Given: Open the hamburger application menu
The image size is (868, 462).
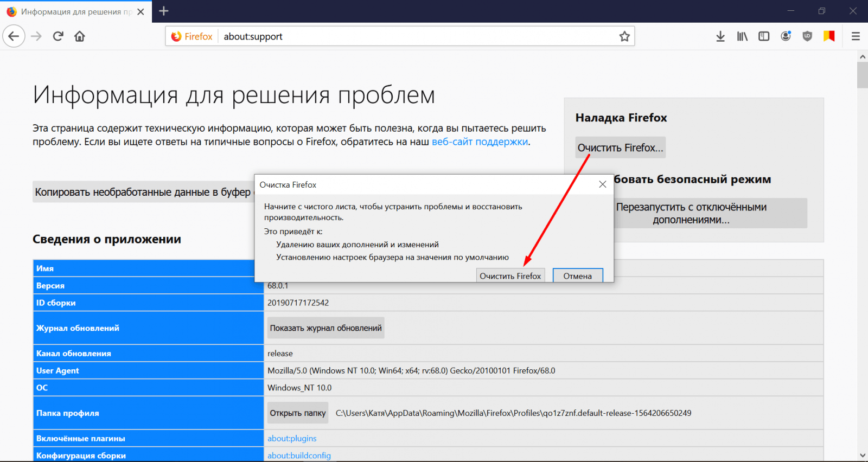Looking at the screenshot, I should point(856,36).
